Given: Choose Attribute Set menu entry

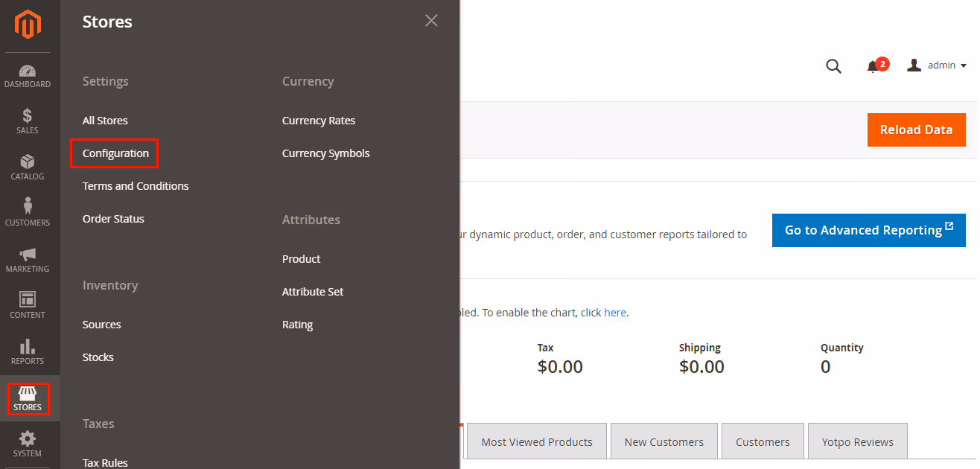Looking at the screenshot, I should click(x=313, y=292).
